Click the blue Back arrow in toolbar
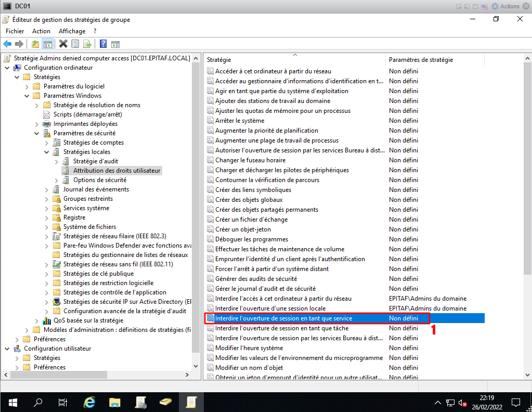 pyautogui.click(x=7, y=44)
